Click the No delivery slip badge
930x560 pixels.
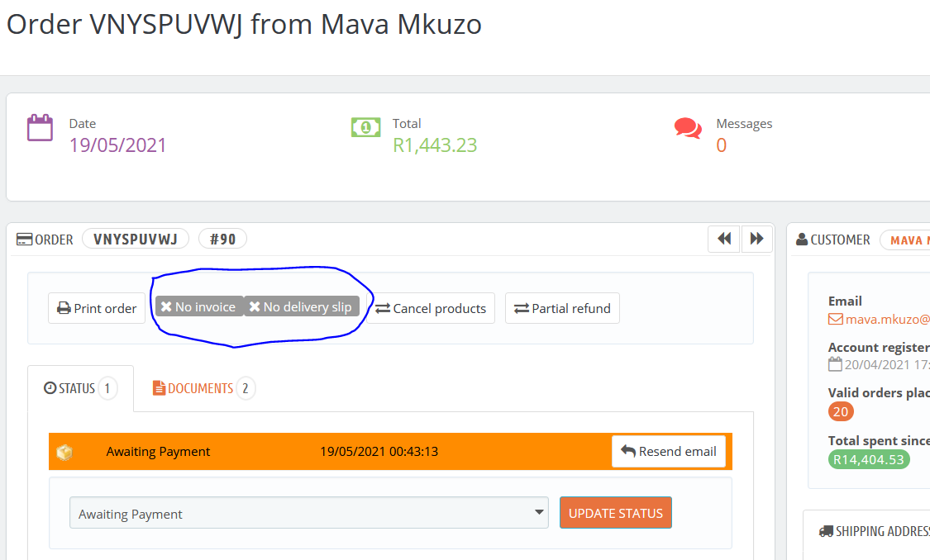click(301, 306)
